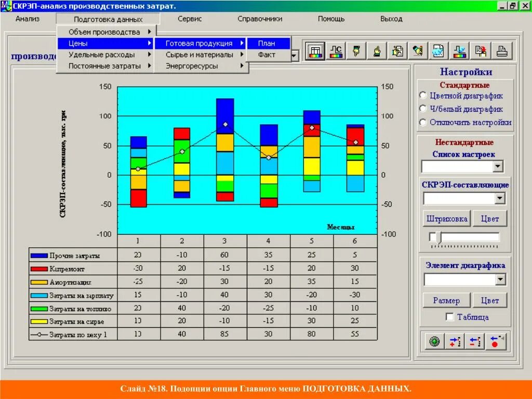Click the left-arrow red circle icon
Screen dimensions: 532x399
tap(496, 341)
